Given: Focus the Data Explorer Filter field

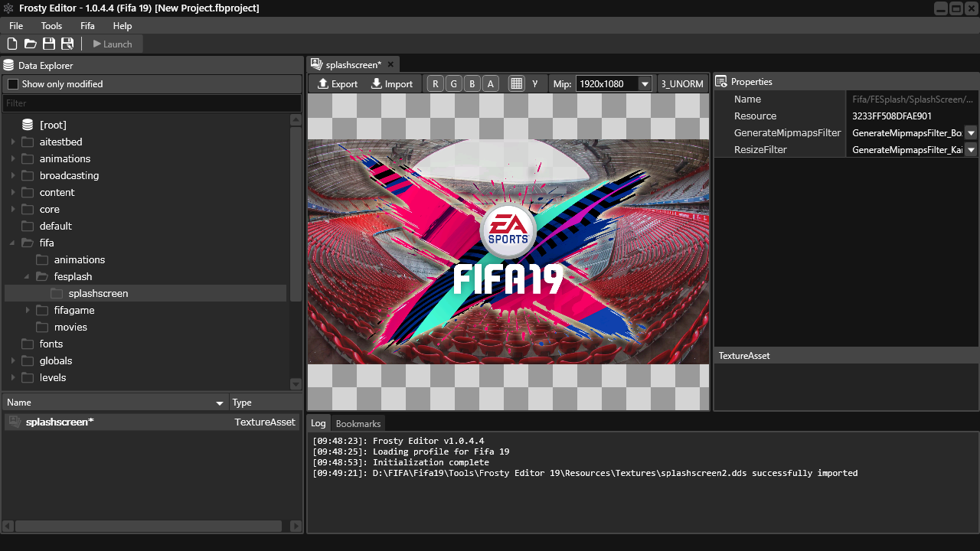Looking at the screenshot, I should pyautogui.click(x=152, y=103).
